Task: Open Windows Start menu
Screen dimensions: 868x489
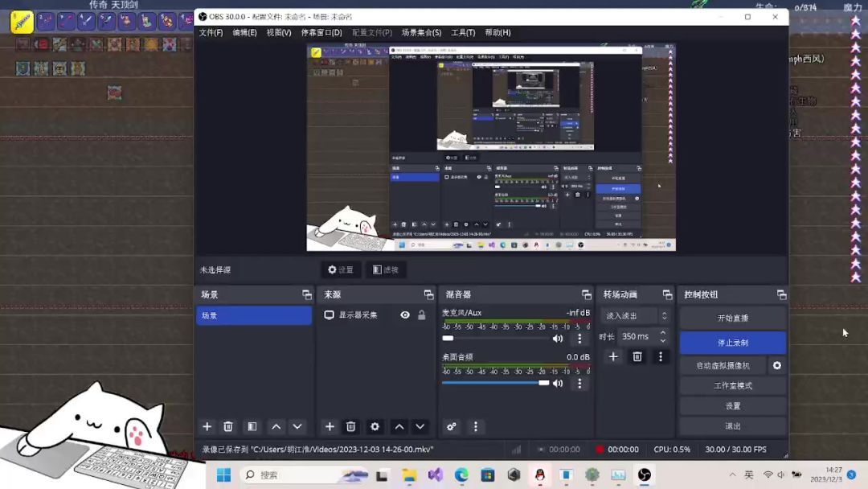Action: pos(223,475)
